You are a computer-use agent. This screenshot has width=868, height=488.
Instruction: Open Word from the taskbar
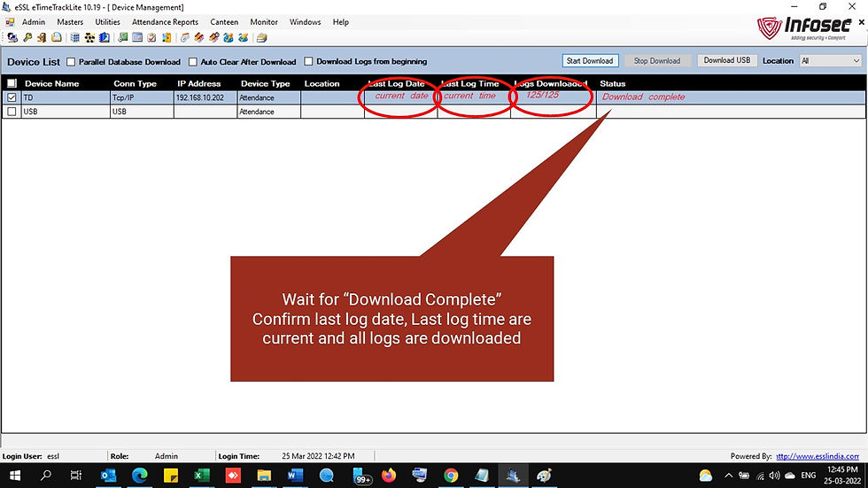295,476
